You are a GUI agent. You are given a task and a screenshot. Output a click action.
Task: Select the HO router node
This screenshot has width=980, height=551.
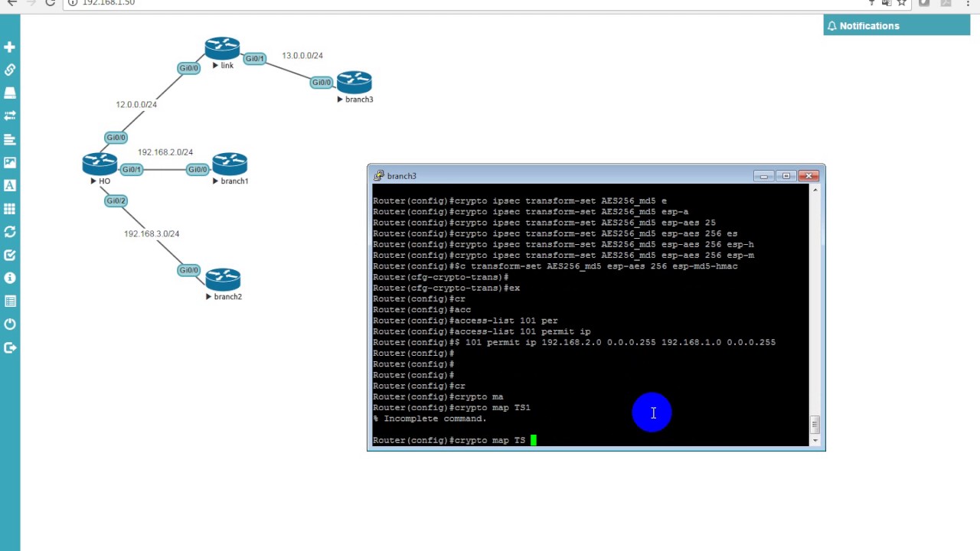point(100,164)
